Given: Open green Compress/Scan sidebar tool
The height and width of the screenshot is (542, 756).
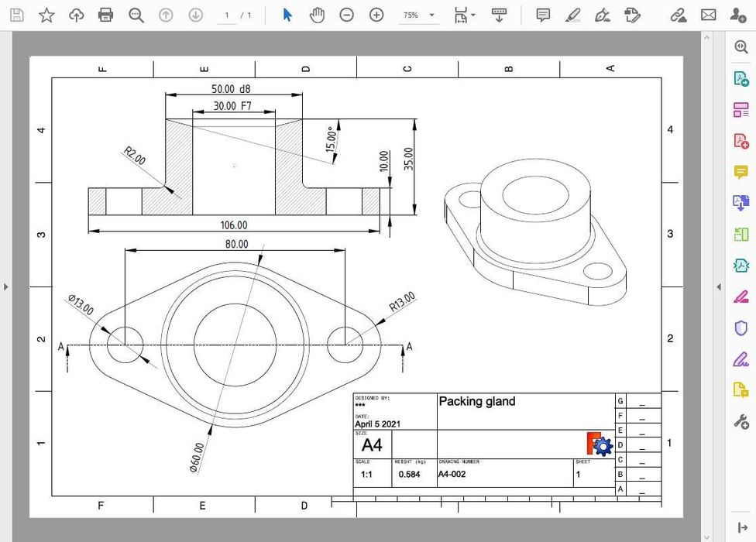Looking at the screenshot, I should [x=741, y=234].
